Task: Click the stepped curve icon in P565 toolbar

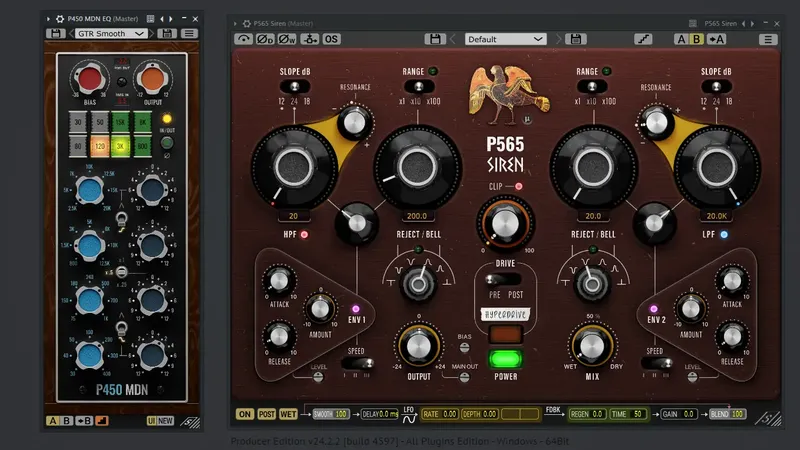Action: [643, 39]
